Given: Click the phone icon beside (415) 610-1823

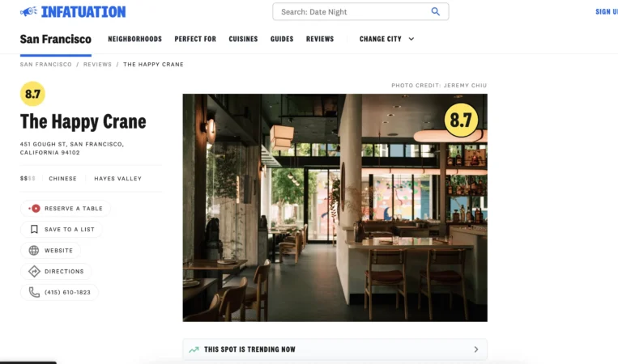Looking at the screenshot, I should click(x=34, y=292).
